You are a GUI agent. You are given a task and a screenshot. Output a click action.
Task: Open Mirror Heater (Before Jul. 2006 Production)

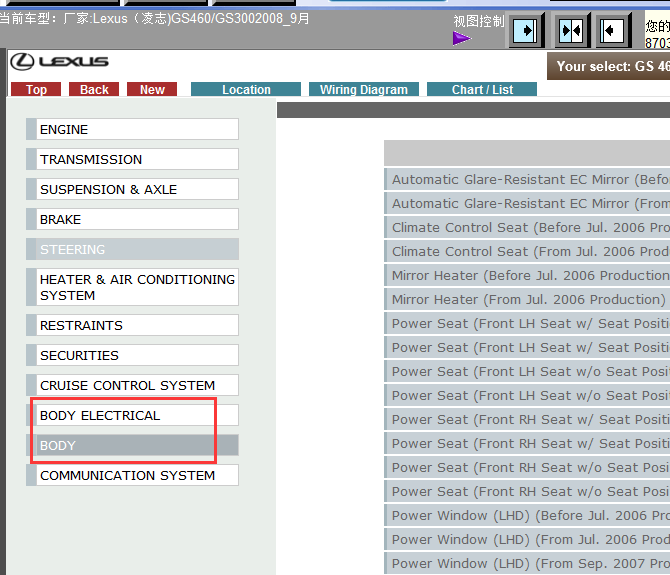[527, 276]
